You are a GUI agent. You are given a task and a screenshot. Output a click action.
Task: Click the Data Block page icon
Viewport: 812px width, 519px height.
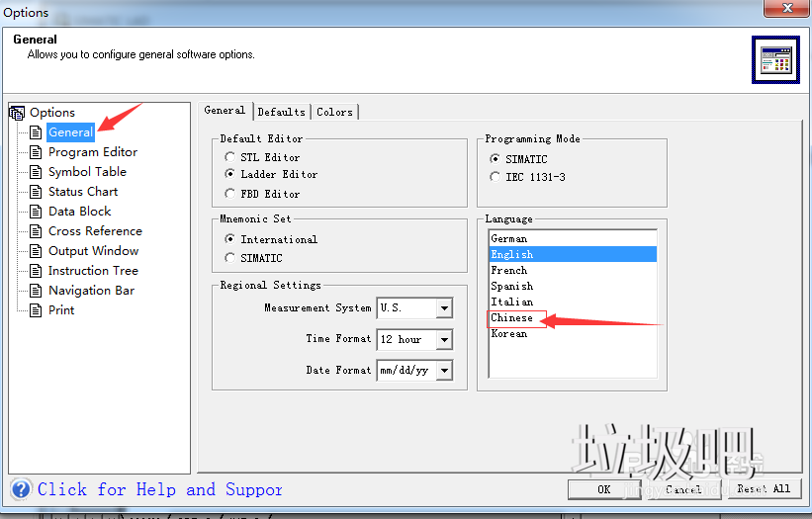pyautogui.click(x=37, y=212)
